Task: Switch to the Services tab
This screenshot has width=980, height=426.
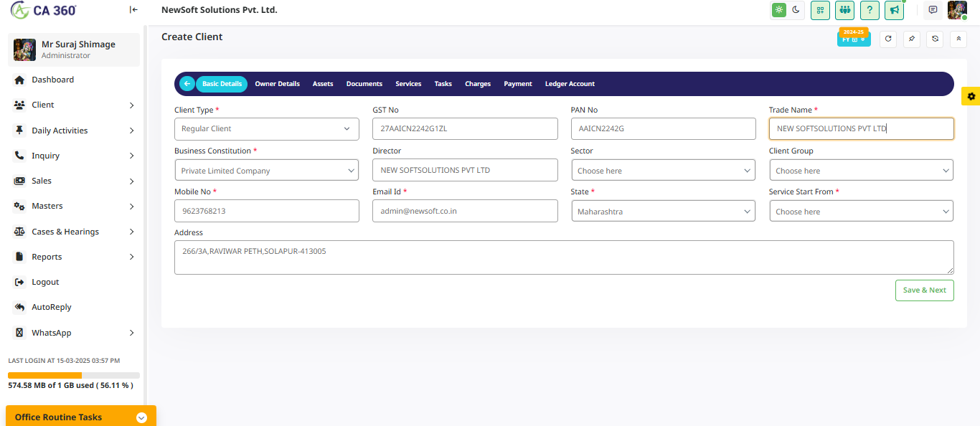Action: point(408,84)
